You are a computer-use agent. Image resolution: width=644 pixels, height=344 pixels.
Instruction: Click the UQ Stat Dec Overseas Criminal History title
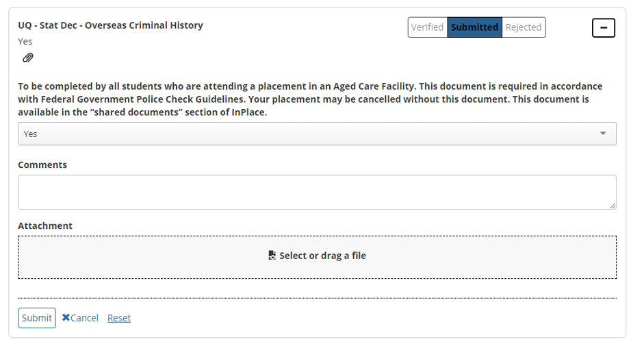tap(110, 25)
